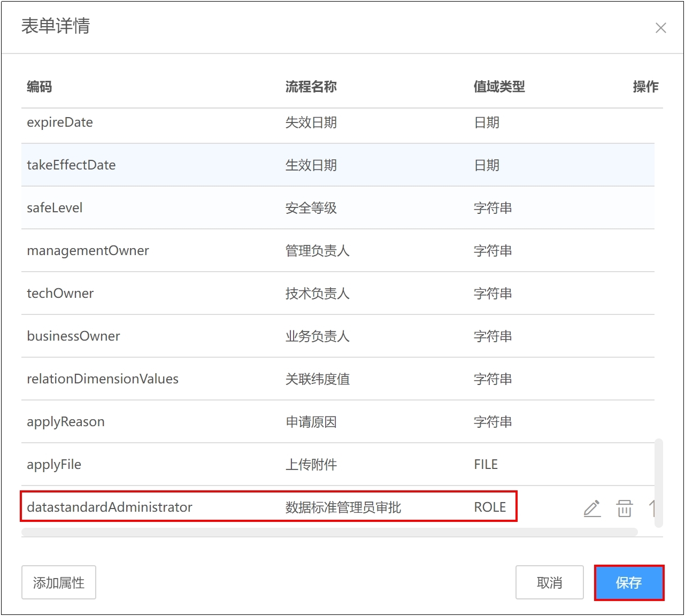Click the 关联纬度值 name cell
Viewport: 685px width, 616px height.
click(318, 379)
